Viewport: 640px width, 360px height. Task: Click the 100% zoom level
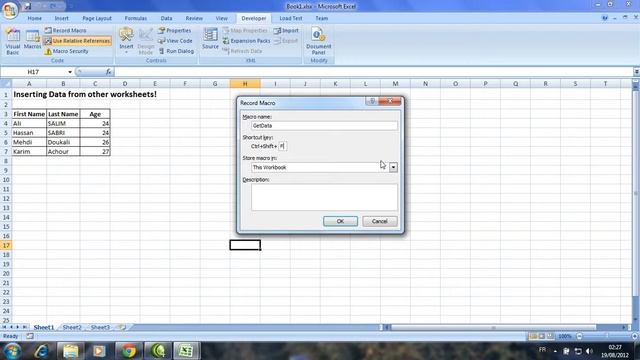coord(565,336)
